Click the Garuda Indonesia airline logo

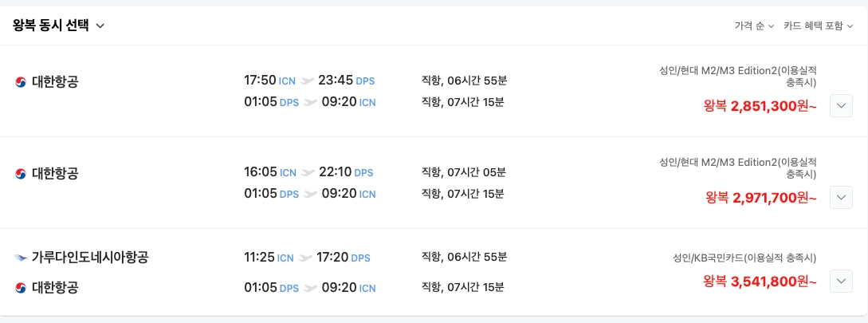(x=21, y=258)
